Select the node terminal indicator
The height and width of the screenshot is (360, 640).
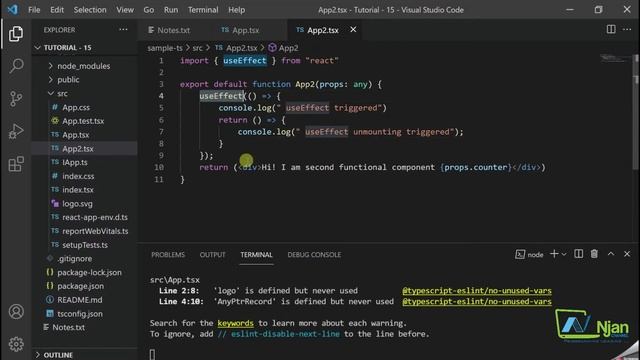(529, 254)
